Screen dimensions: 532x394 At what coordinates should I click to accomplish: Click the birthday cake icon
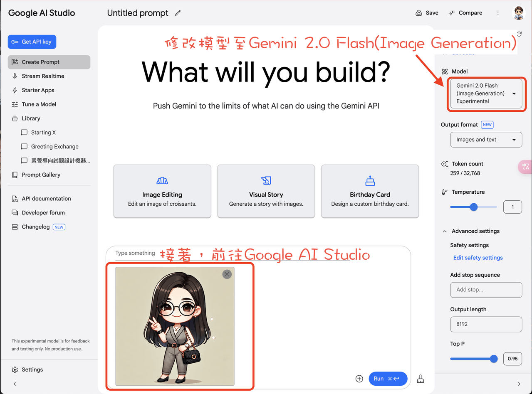(370, 180)
